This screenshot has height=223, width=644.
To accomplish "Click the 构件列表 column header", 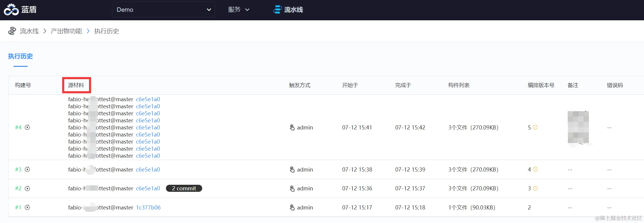I will pos(459,85).
